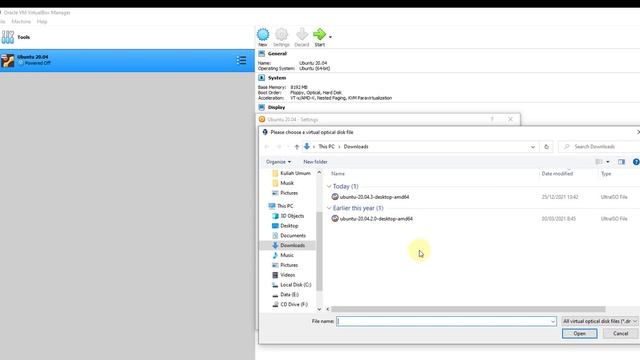Sort by Name column header
The image size is (640, 360).
[338, 174]
